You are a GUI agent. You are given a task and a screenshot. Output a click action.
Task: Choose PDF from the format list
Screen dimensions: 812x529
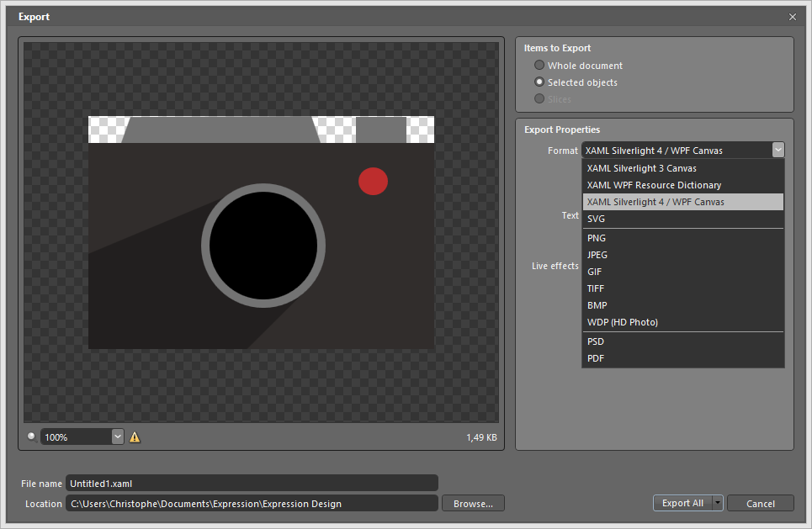(x=596, y=358)
